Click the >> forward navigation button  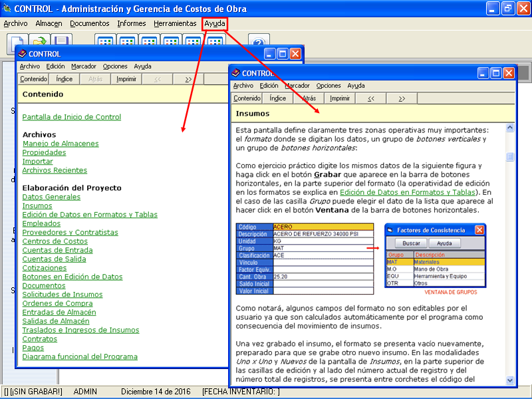(x=402, y=98)
